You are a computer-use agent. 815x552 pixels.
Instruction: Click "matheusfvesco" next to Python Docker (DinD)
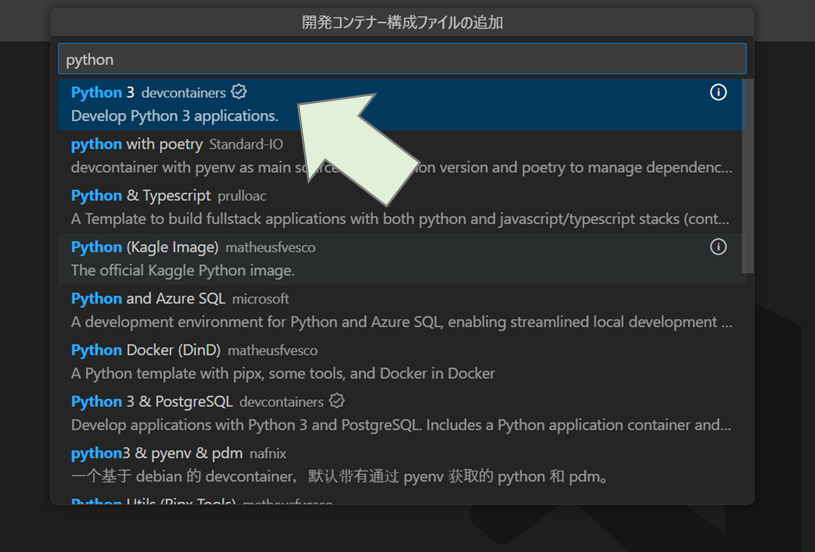click(x=272, y=350)
